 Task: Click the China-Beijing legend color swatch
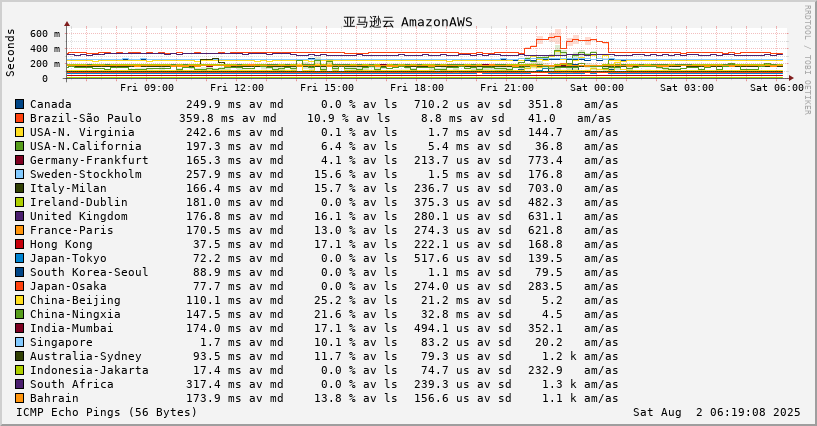20,300
